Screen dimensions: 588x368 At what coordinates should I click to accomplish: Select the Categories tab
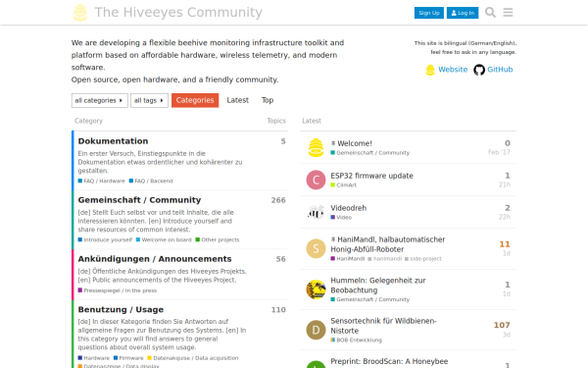195,100
